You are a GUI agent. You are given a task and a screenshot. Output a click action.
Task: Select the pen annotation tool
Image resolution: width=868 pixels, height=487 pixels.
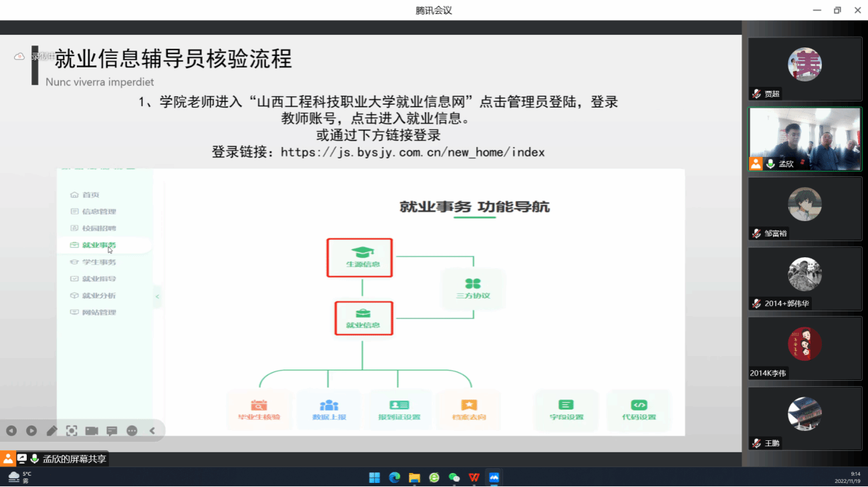pyautogui.click(x=51, y=431)
